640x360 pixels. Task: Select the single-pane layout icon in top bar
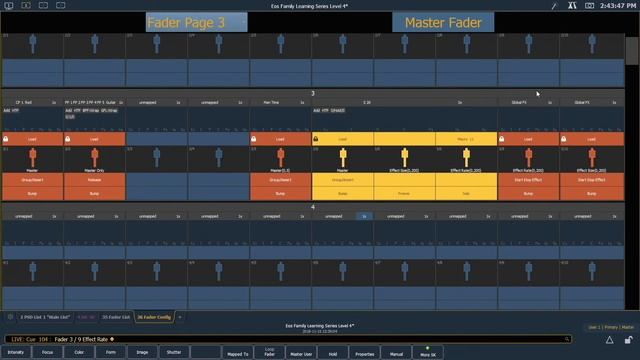9,5
